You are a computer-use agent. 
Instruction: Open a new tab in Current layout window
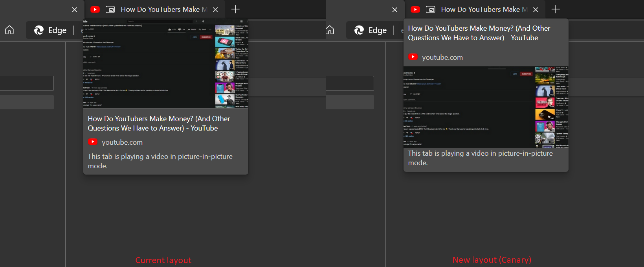pos(235,9)
